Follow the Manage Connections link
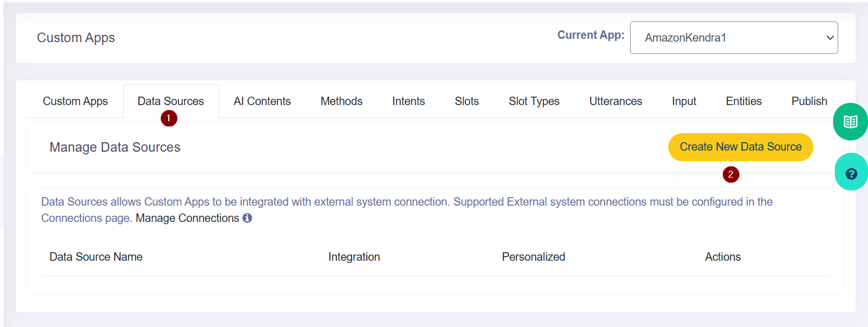Image resolution: width=868 pixels, height=327 pixels. tap(187, 218)
